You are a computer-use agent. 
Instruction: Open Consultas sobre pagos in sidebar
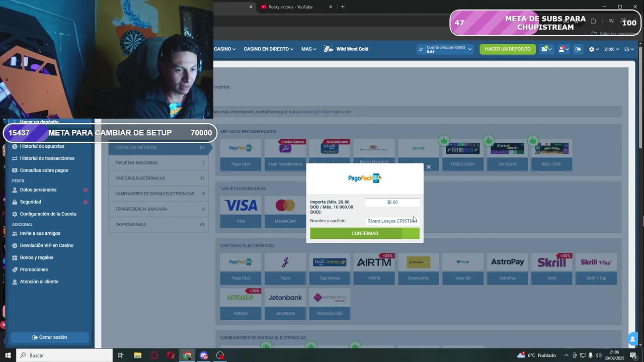[44, 170]
